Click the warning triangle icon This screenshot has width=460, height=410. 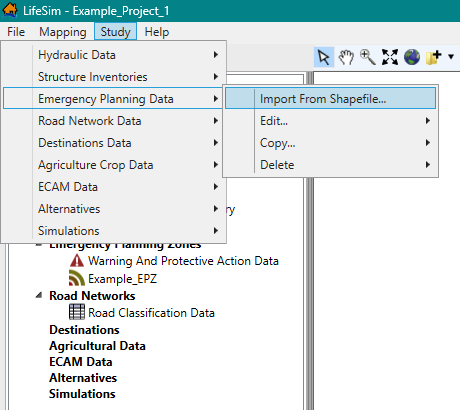coord(77,261)
